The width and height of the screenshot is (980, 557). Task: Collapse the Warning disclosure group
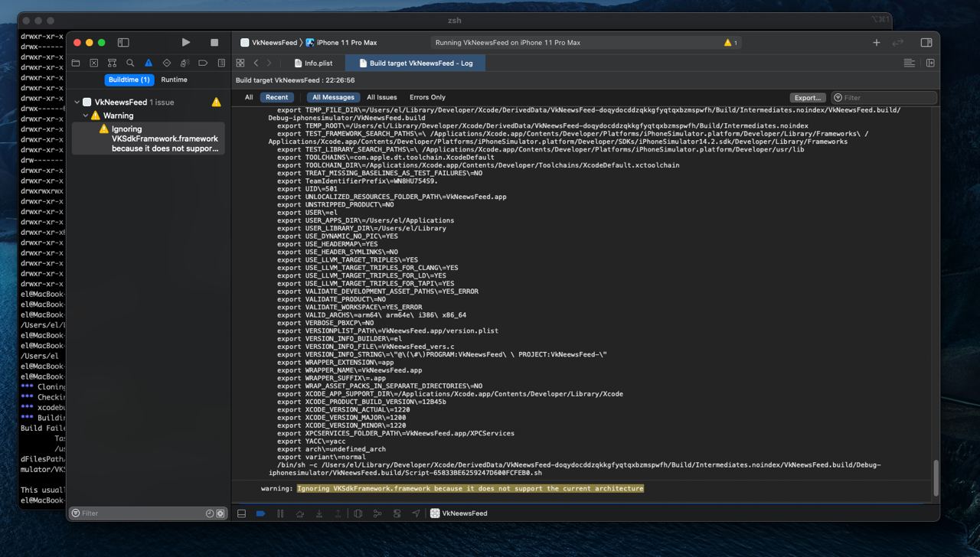coord(86,116)
